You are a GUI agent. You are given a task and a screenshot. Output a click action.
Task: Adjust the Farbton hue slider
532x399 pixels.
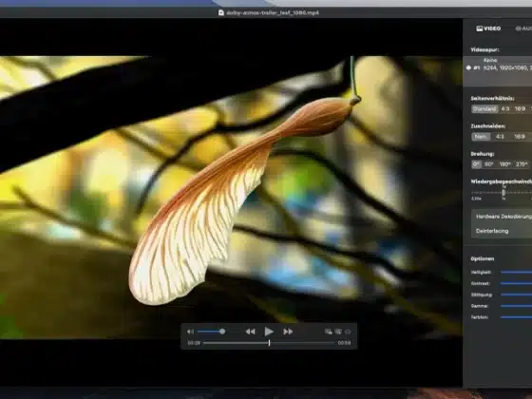(517, 317)
